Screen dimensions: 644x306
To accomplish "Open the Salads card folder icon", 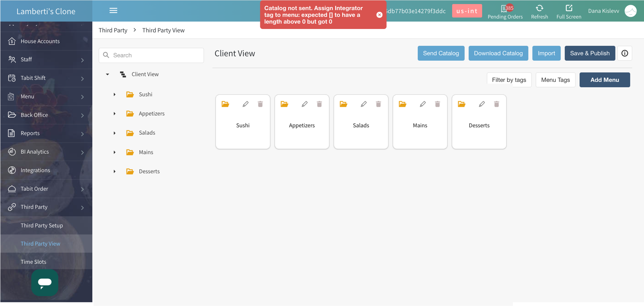I will [343, 104].
